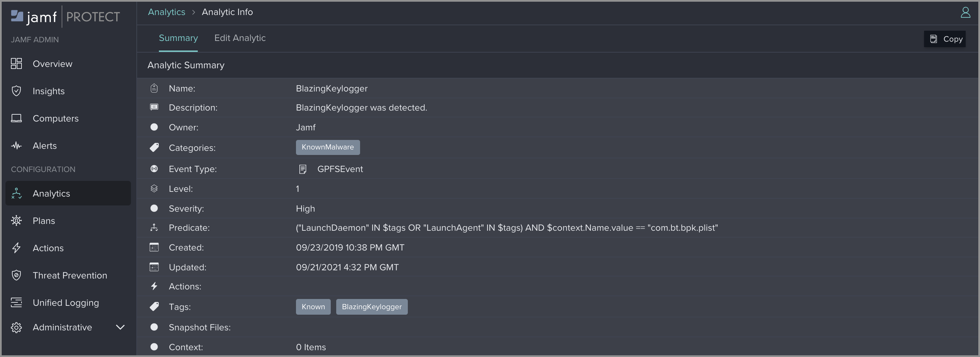
Task: Click the JAMF ADMIN sidebar heading
Action: tap(35, 40)
